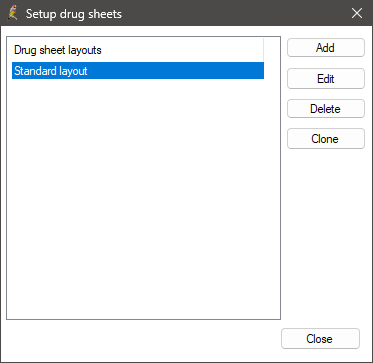Click the Setup drug sheets title bar text
This screenshot has width=373, height=363.
pyautogui.click(x=74, y=14)
